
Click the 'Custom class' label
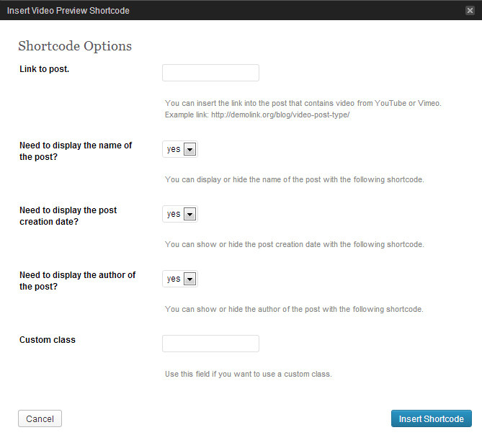click(x=48, y=339)
